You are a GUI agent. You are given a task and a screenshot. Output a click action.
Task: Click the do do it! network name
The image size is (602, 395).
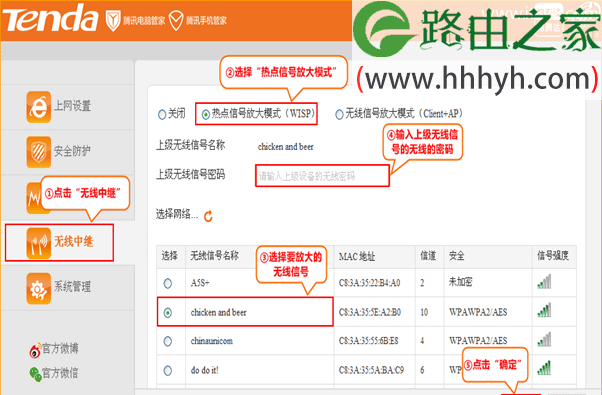click(x=205, y=370)
